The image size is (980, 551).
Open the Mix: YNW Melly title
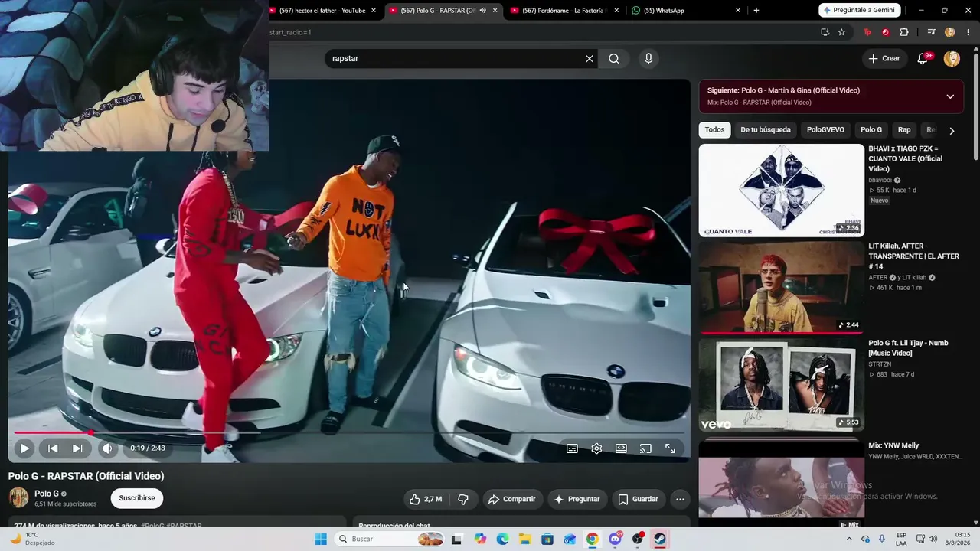point(893,445)
